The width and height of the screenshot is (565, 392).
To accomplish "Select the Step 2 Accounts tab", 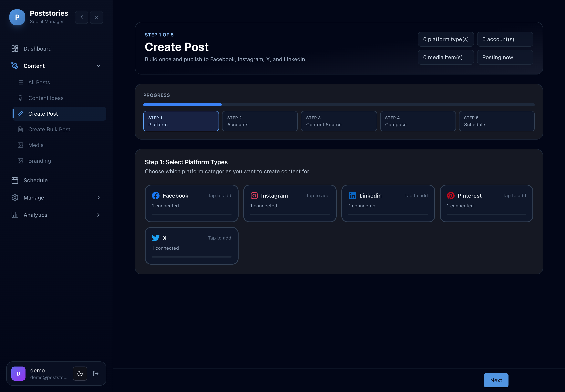I will (x=260, y=121).
